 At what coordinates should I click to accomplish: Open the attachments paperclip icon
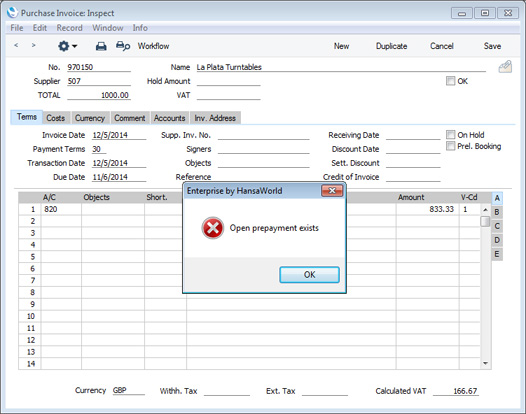point(505,67)
